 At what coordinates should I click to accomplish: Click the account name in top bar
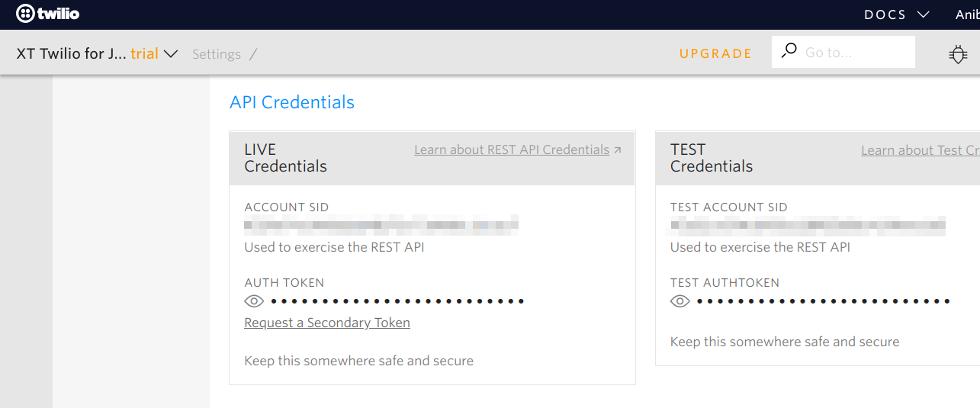point(967,14)
